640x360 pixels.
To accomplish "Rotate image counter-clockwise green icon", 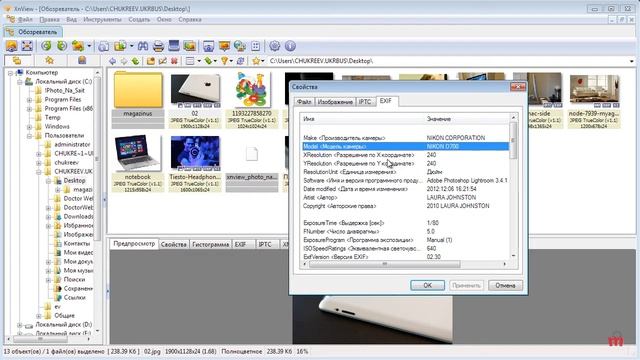I will (x=46, y=46).
